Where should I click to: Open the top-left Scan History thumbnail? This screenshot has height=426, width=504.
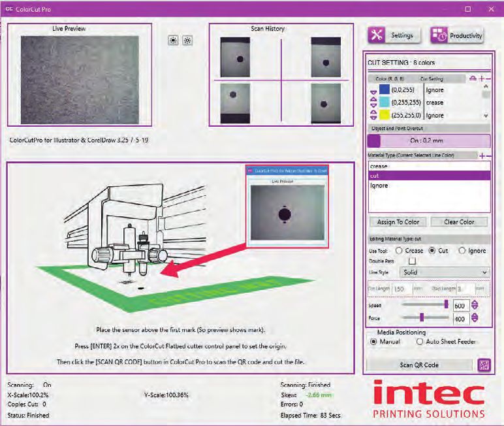pyautogui.click(x=235, y=57)
